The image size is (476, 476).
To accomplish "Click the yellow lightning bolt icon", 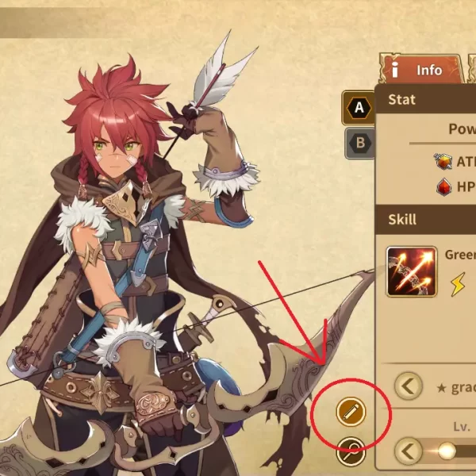I will (458, 284).
